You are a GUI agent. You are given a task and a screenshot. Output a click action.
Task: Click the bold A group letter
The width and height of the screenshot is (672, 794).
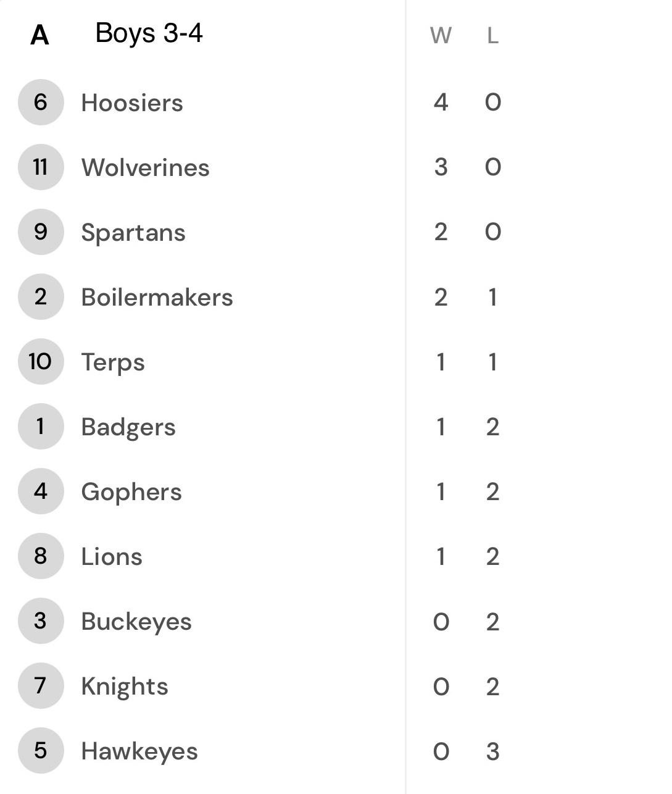39,35
